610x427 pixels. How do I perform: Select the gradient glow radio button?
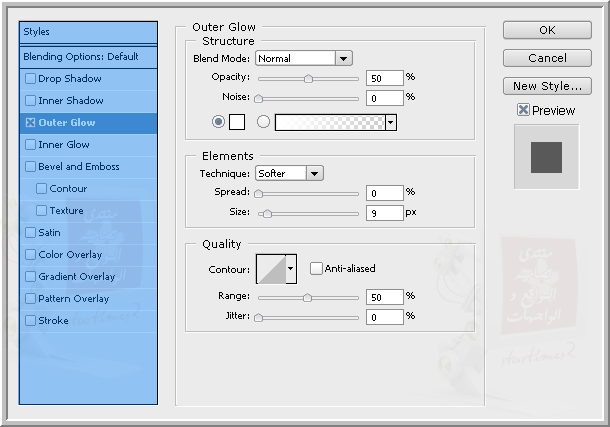[264, 122]
